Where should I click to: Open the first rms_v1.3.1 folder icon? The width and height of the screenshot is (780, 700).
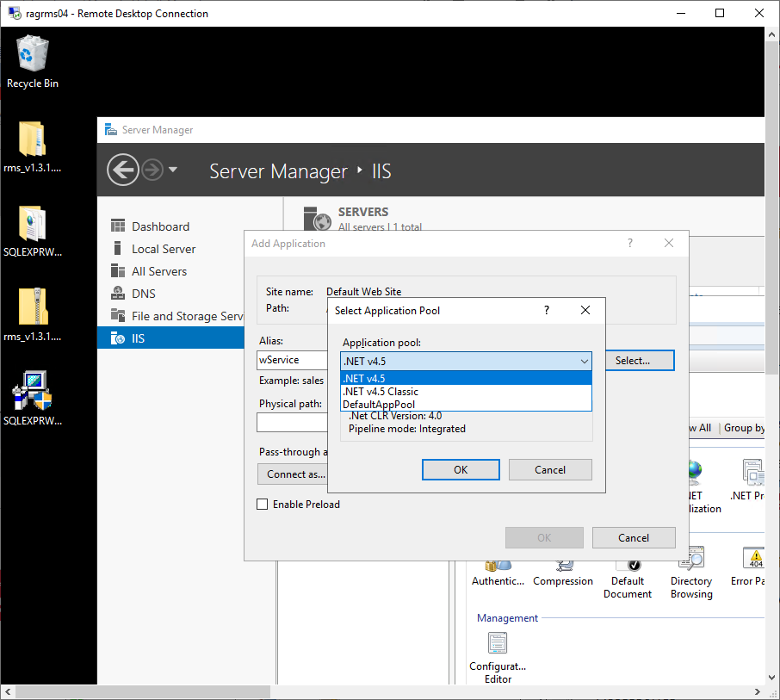click(x=33, y=146)
